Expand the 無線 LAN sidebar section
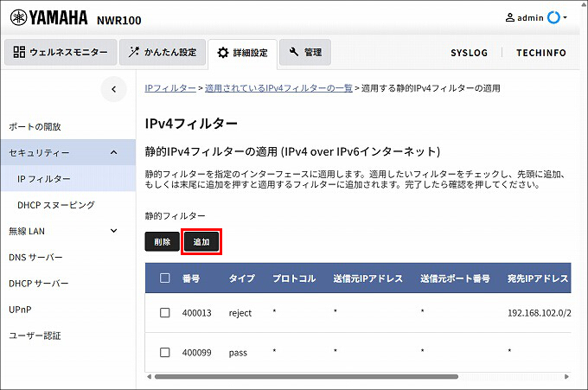 (67, 231)
